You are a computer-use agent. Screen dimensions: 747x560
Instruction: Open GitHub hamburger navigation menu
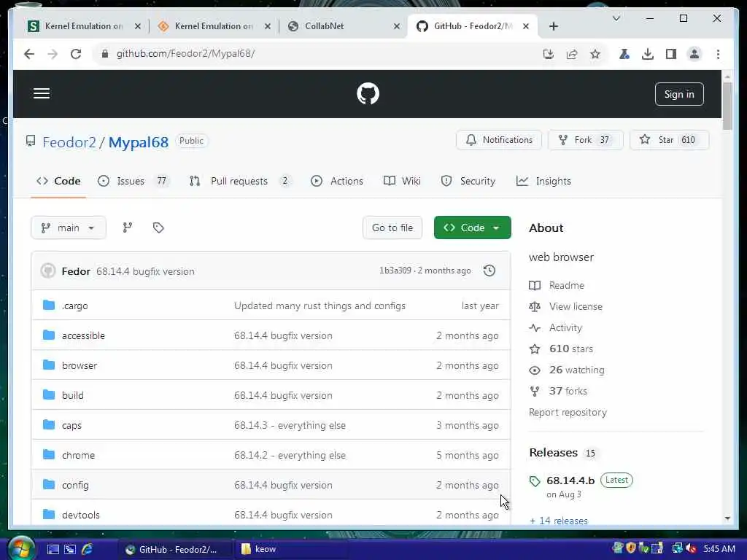(x=42, y=93)
